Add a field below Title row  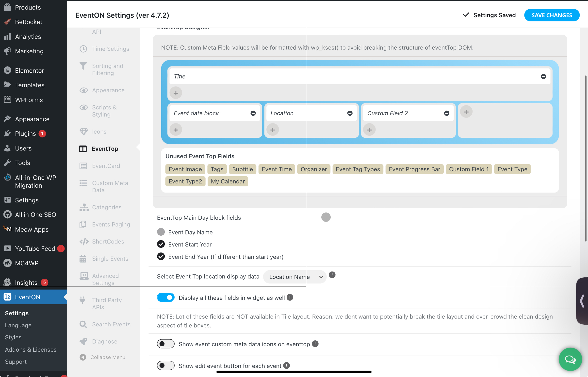tap(176, 93)
